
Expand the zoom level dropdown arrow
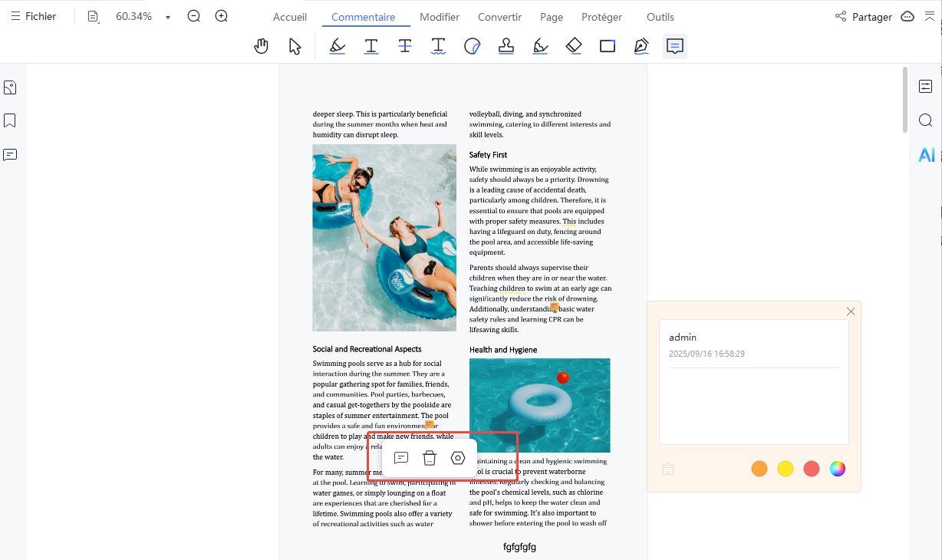(x=168, y=17)
